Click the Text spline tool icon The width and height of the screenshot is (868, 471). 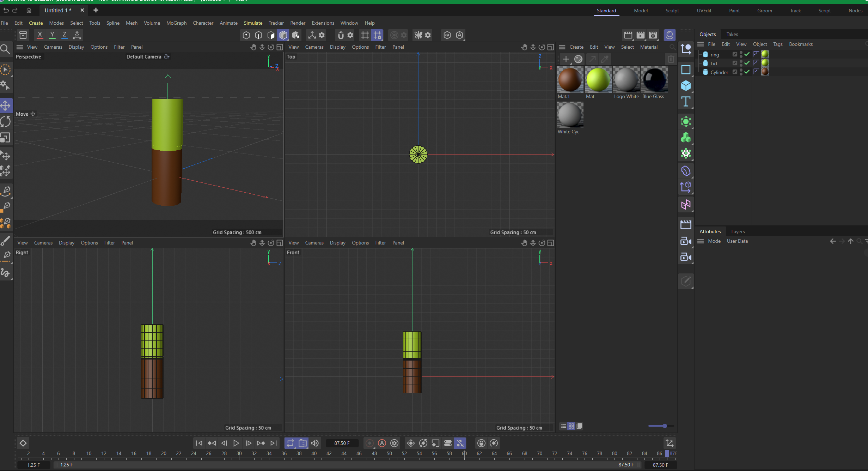click(685, 102)
